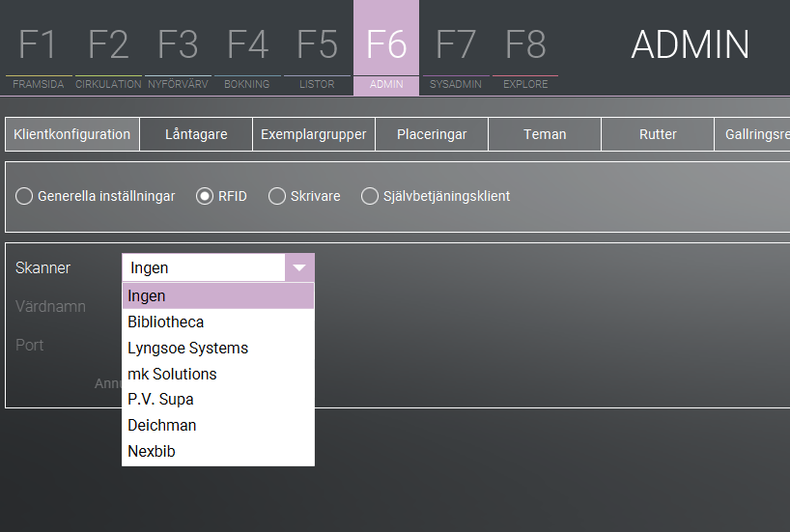Go to F8 Explore
This screenshot has width=790, height=532.
pyautogui.click(x=525, y=48)
